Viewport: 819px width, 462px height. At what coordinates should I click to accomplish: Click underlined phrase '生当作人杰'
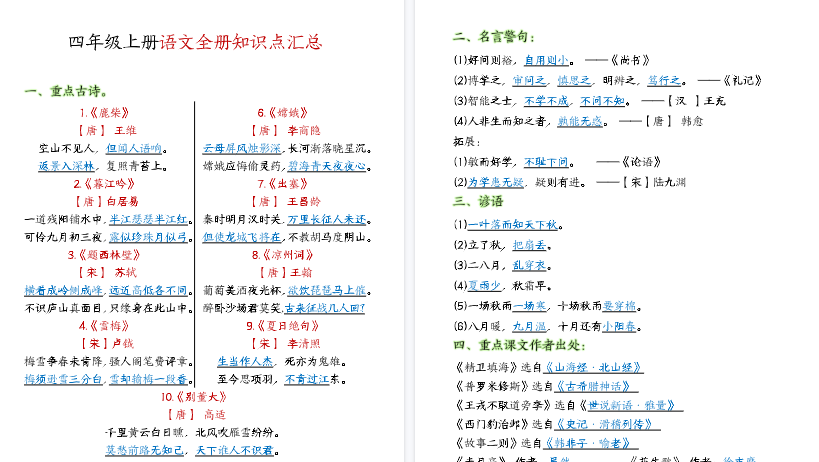tap(245, 361)
